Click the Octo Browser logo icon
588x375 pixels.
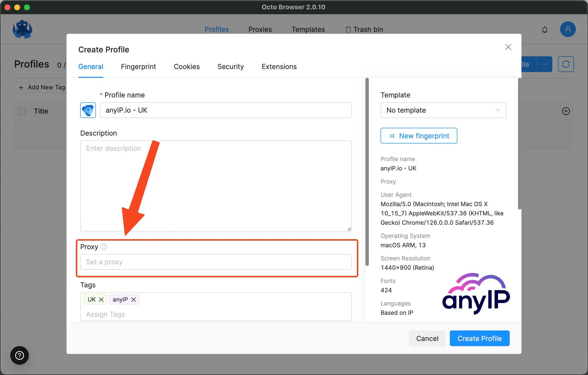[23, 29]
